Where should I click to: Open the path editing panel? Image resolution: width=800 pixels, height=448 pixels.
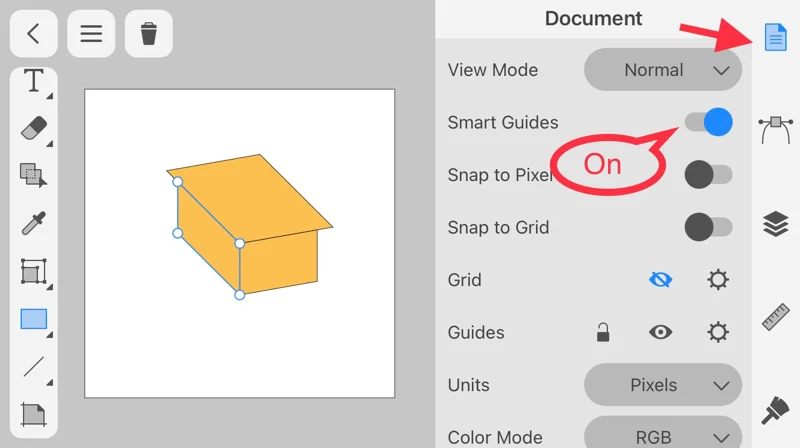click(776, 128)
